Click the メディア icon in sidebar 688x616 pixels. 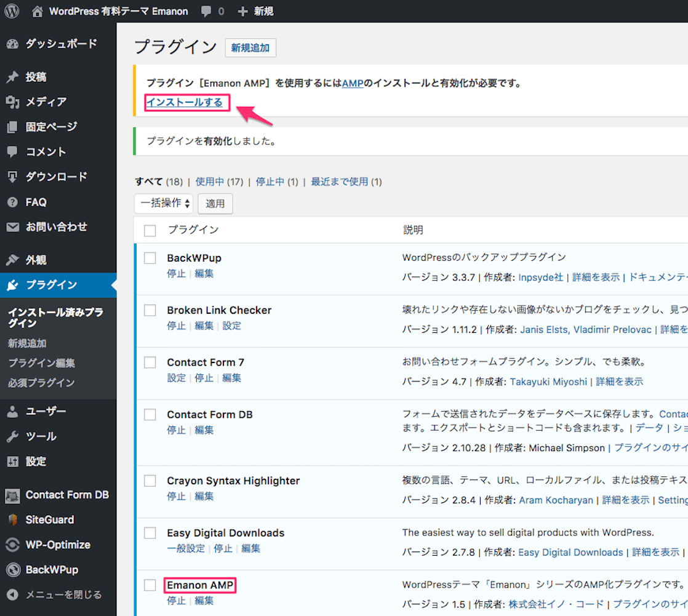pyautogui.click(x=13, y=102)
